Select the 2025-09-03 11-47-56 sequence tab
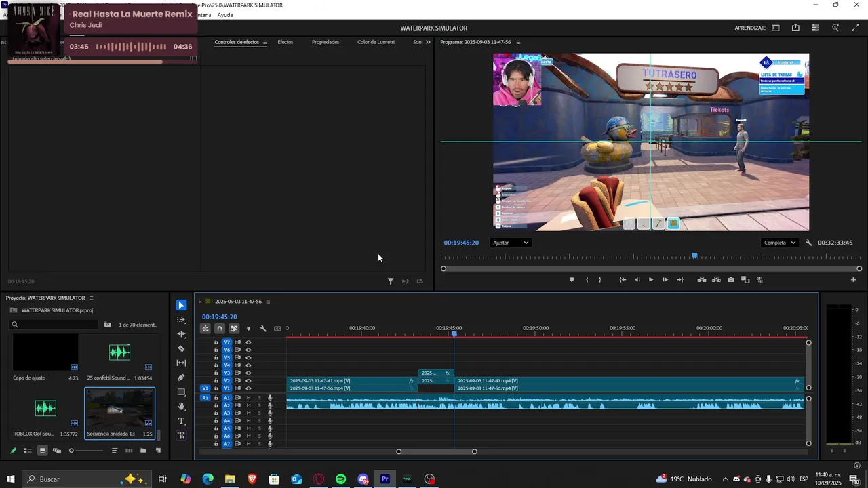The image size is (868, 488). [x=238, y=302]
